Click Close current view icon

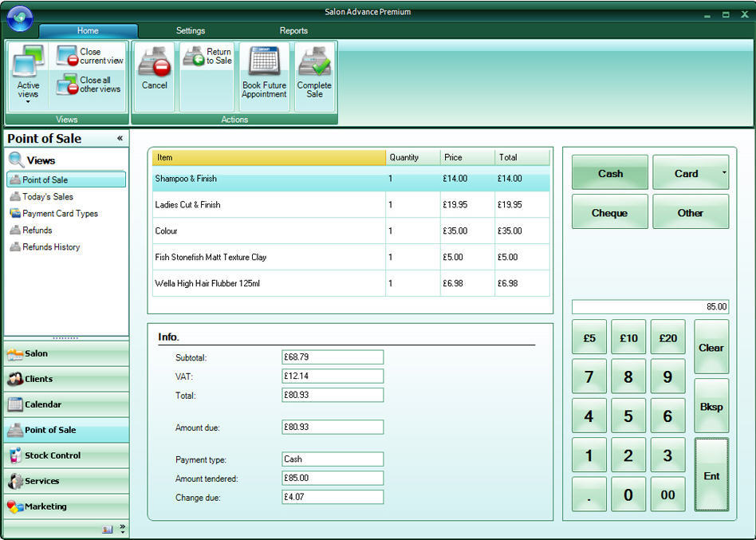coord(67,56)
